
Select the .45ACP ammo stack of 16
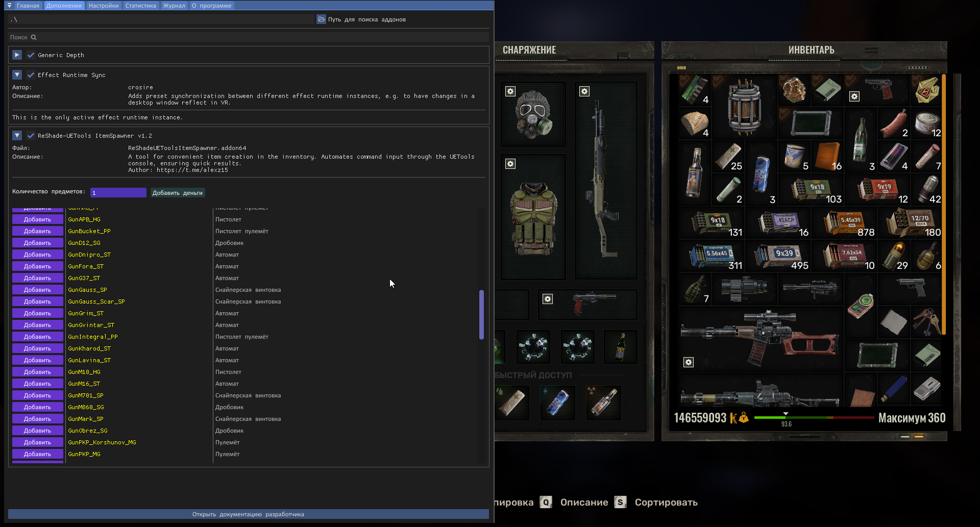pyautogui.click(x=778, y=222)
